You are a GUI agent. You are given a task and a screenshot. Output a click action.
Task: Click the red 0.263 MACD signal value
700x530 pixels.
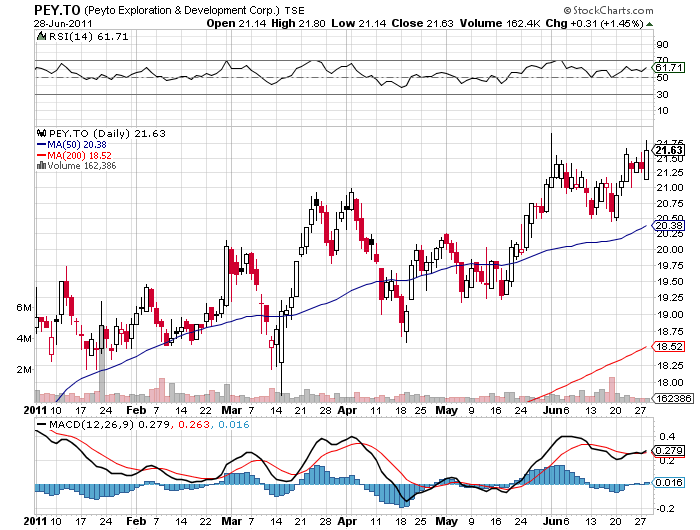194,425
